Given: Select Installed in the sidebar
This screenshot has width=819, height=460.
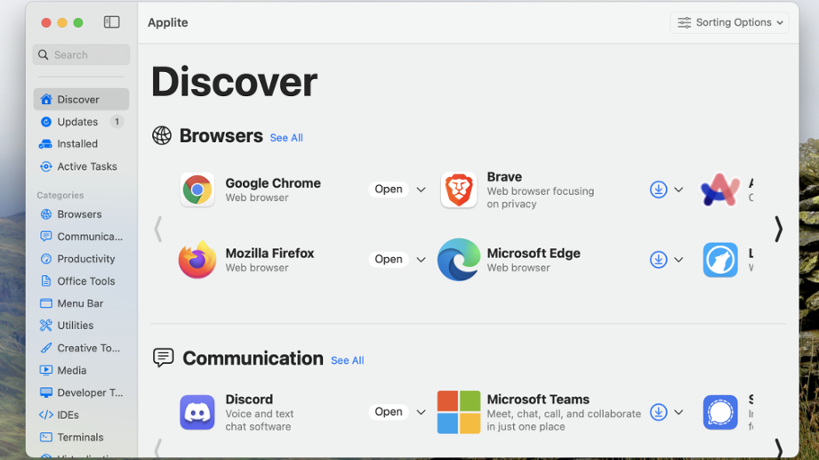Looking at the screenshot, I should 77,144.
